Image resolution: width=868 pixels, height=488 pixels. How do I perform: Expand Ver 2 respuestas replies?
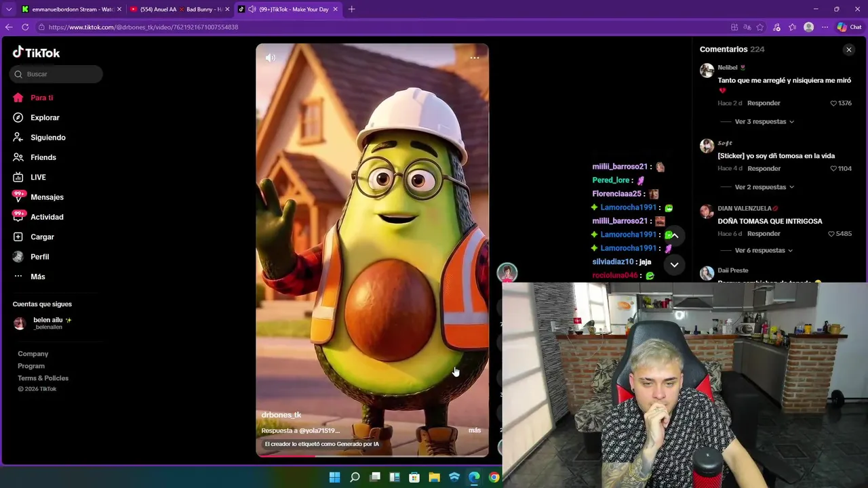pos(764,187)
